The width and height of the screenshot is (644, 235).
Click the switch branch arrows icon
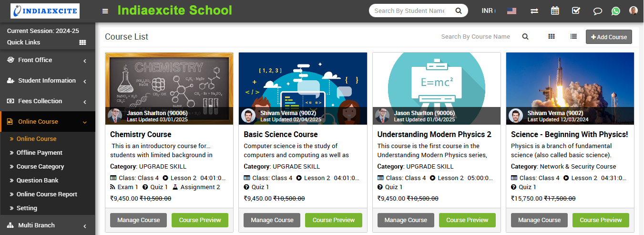(534, 11)
